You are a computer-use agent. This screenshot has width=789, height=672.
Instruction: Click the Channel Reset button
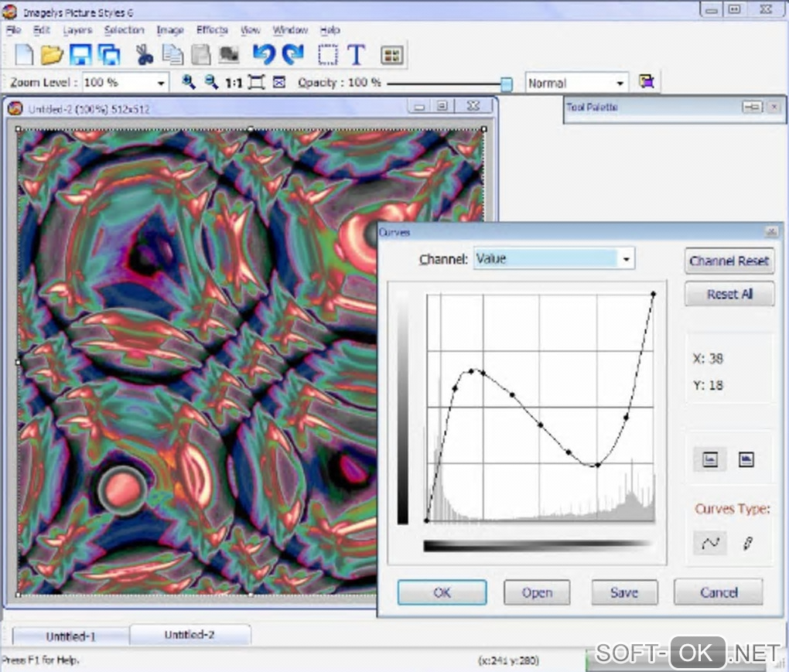(729, 261)
